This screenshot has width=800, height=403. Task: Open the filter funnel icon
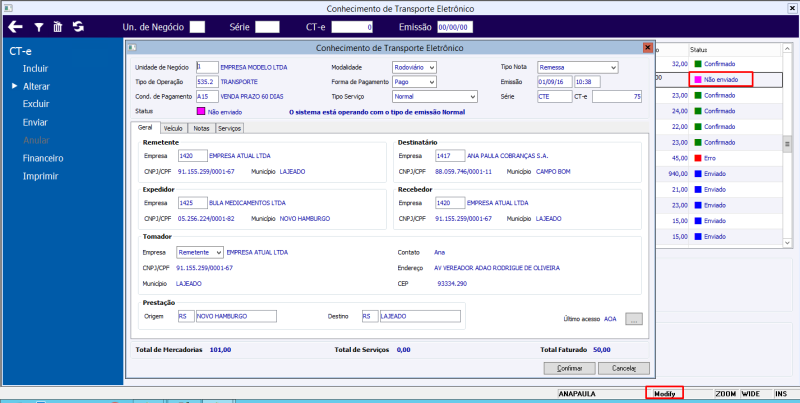coord(38,27)
